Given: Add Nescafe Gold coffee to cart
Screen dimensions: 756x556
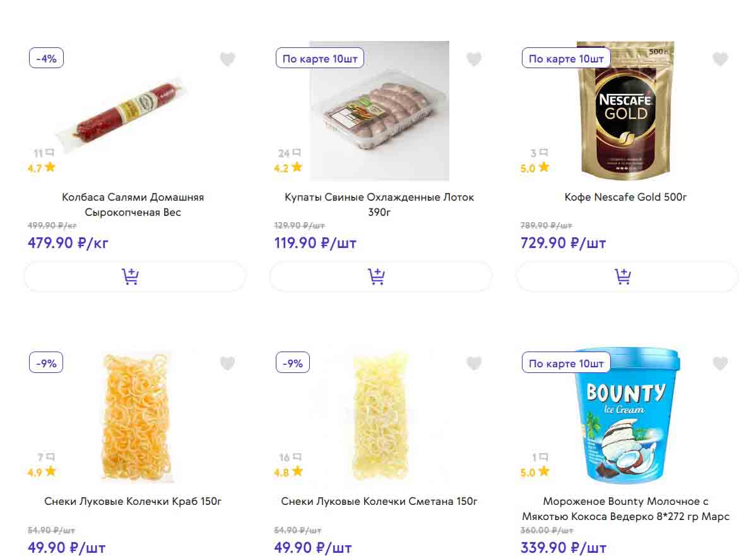Looking at the screenshot, I should tap(627, 276).
